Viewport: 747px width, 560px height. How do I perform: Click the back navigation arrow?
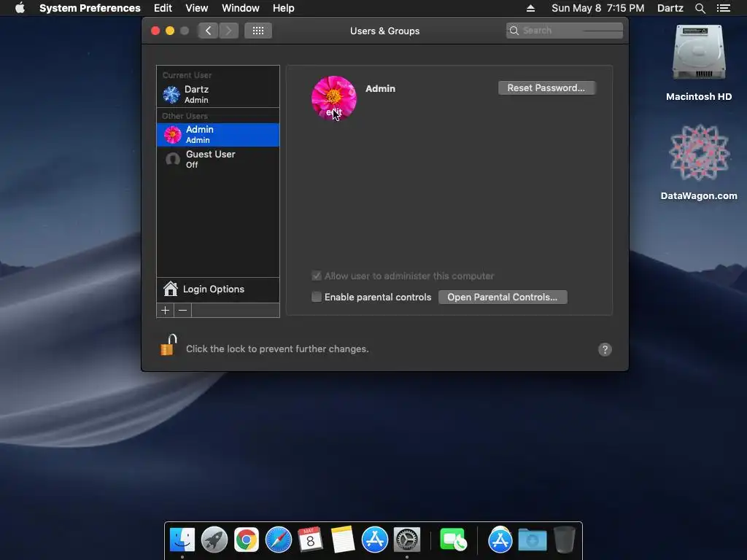click(208, 31)
